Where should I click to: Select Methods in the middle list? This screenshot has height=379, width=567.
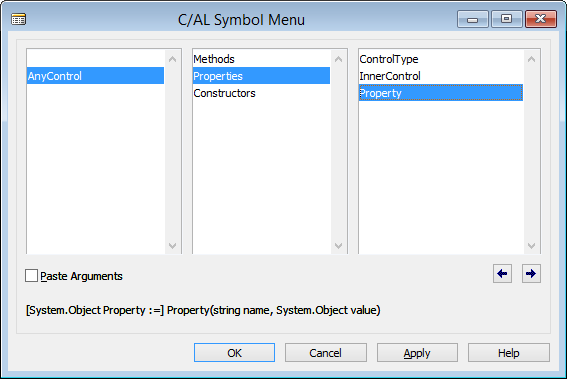tap(261, 59)
